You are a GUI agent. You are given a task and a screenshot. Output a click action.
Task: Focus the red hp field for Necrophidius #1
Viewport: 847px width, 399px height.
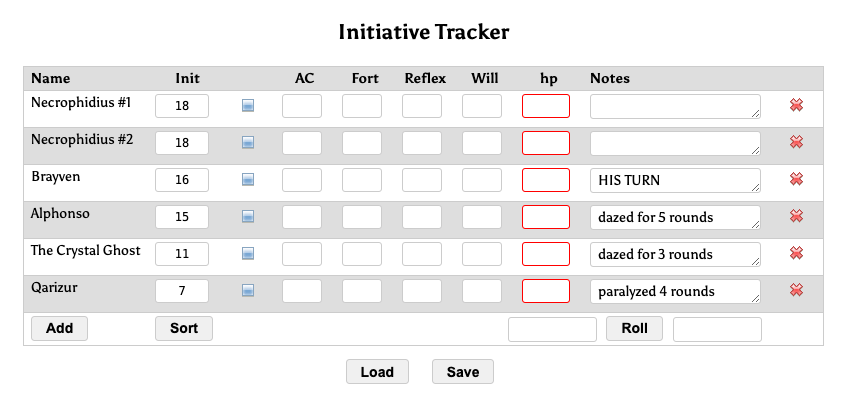(546, 106)
